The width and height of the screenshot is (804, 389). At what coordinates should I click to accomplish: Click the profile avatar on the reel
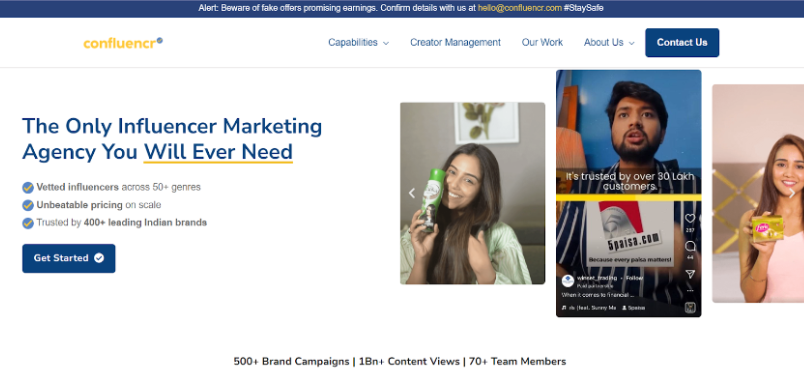(x=568, y=280)
